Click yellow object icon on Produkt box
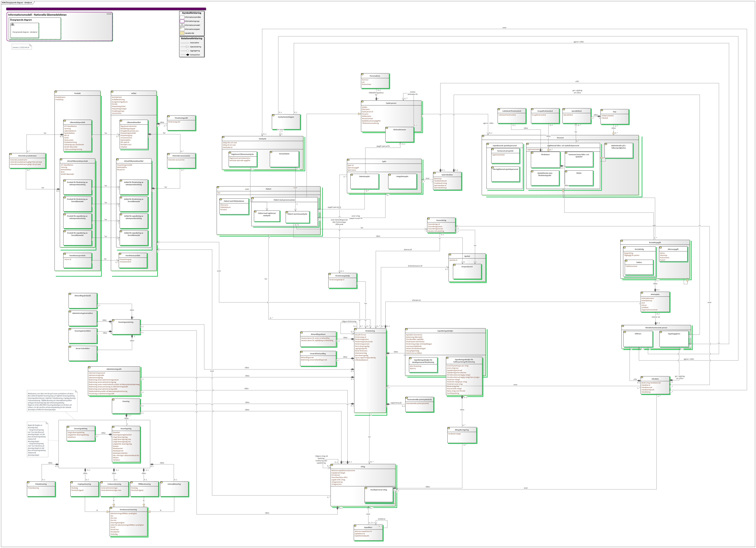This screenshot has height=548, width=756. (56, 92)
